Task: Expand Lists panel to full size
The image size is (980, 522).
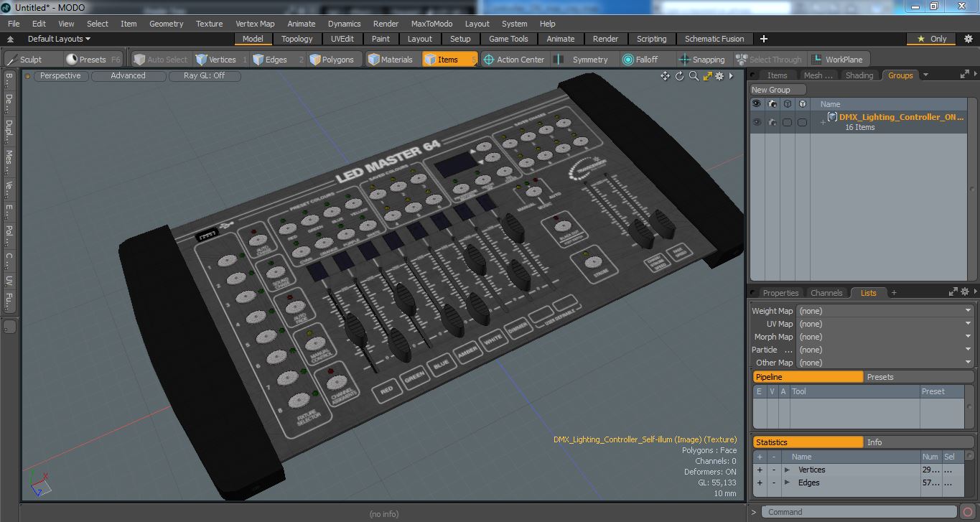Action: click(x=953, y=292)
